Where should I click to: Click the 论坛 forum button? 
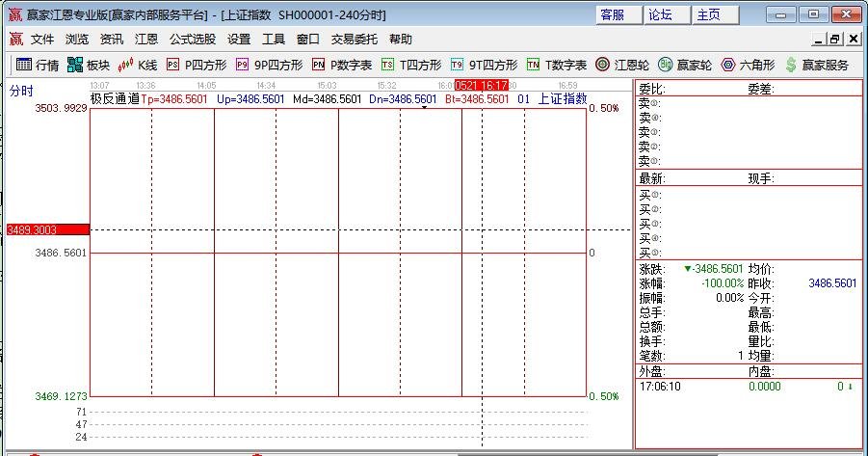(667, 15)
